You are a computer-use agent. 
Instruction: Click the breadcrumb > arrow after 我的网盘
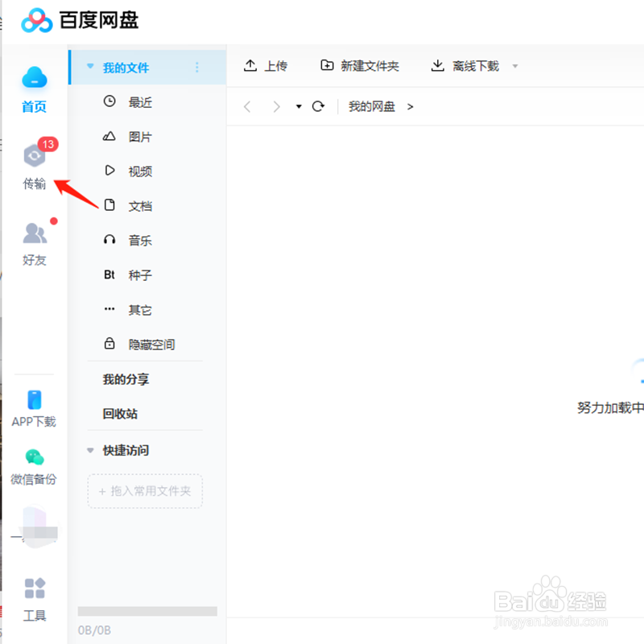[x=410, y=107]
